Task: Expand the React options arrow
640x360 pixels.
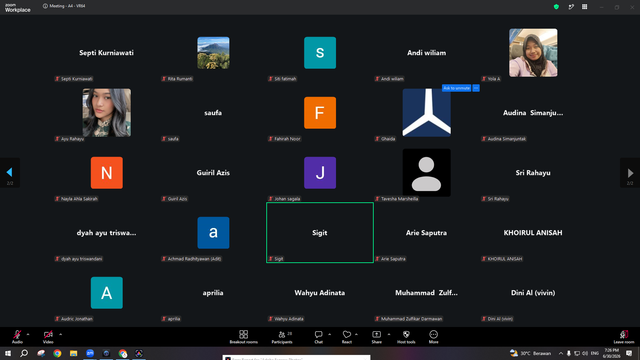Action: click(x=356, y=334)
